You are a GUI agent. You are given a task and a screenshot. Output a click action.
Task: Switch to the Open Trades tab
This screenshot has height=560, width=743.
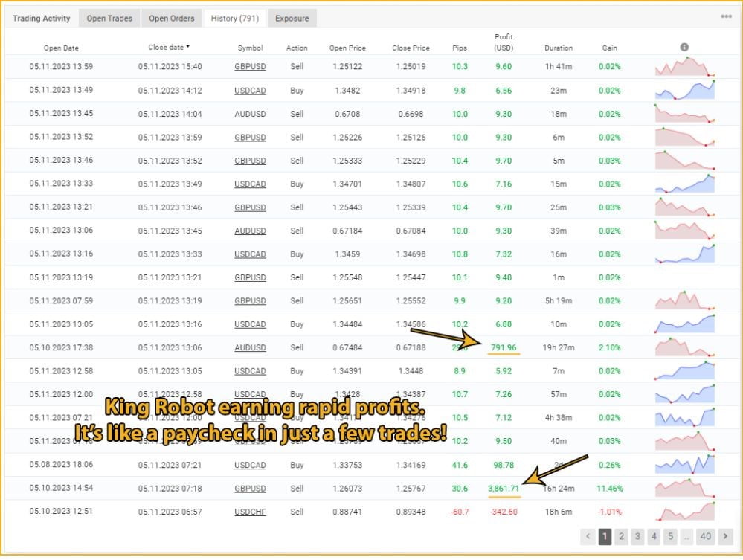[109, 19]
